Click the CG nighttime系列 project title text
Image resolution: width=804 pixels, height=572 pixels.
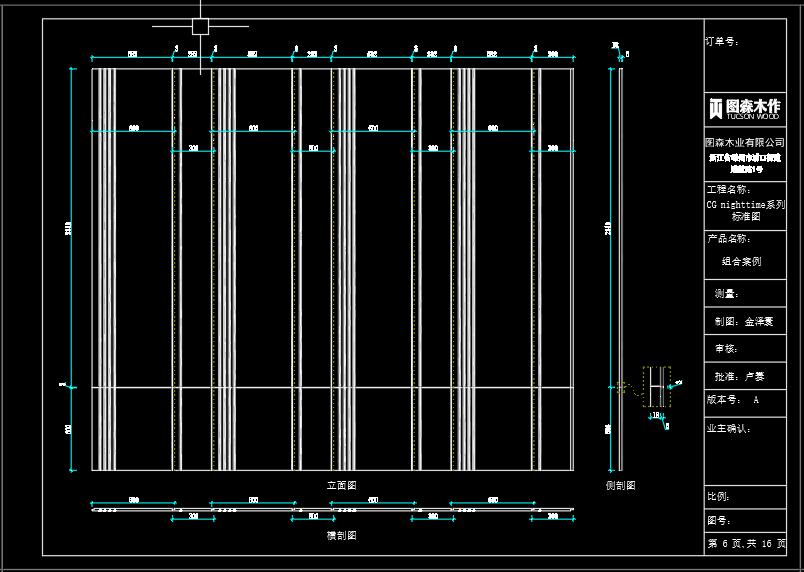pos(746,203)
